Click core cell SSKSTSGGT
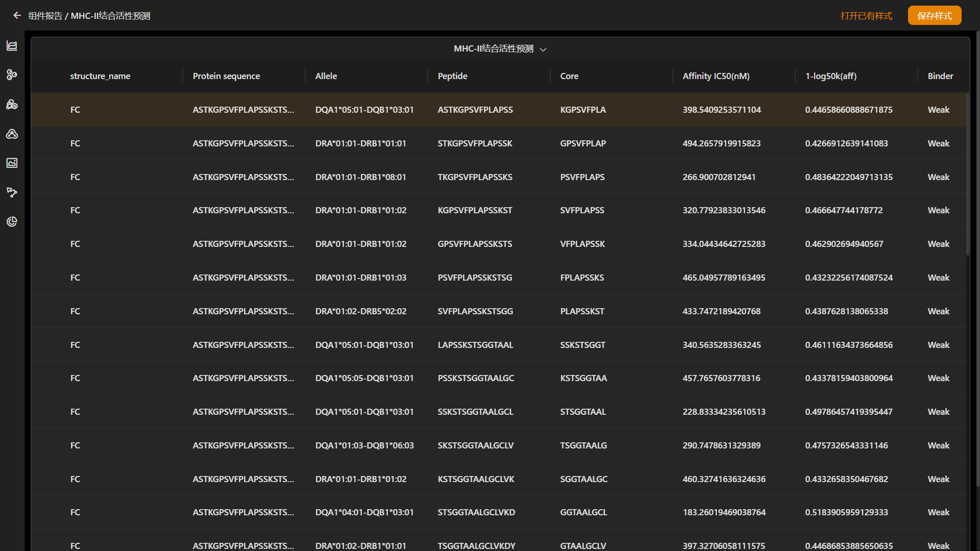This screenshot has height=551, width=980. point(582,345)
